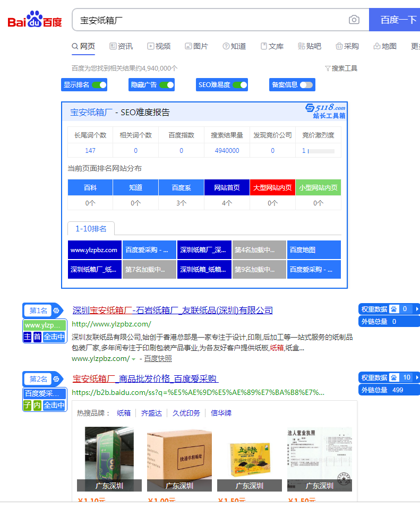Click 全击中 tag under second rank
The width and height of the screenshot is (420, 508).
coord(54,406)
